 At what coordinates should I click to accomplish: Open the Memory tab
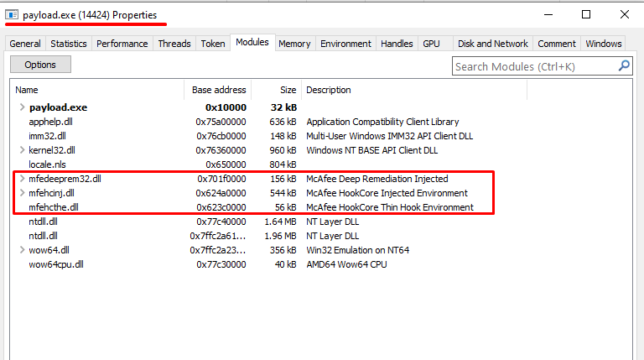294,44
